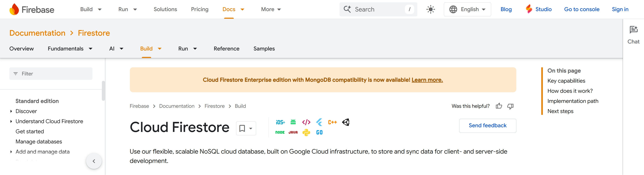Switch to the Reference tab
The image size is (644, 175).
pos(226,49)
